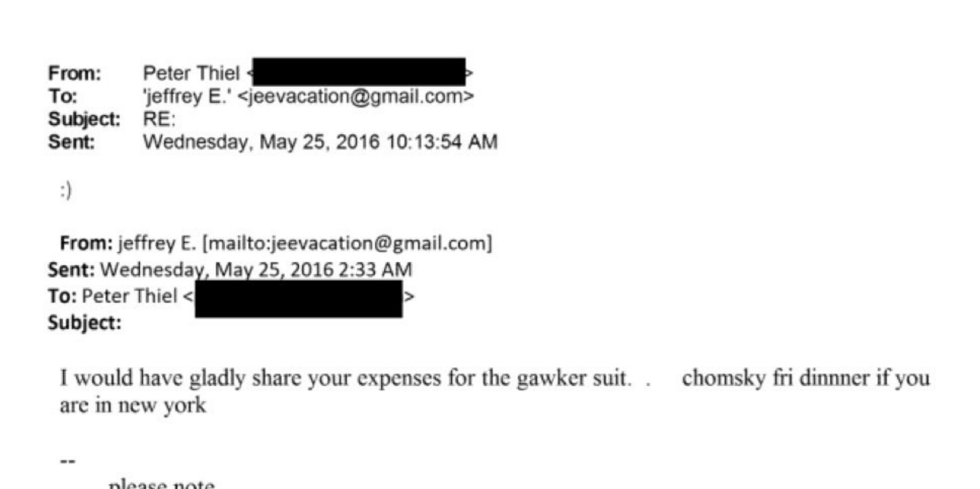Select the RE: subject text
Image resolution: width=980 pixels, height=489 pixels.
(x=154, y=119)
